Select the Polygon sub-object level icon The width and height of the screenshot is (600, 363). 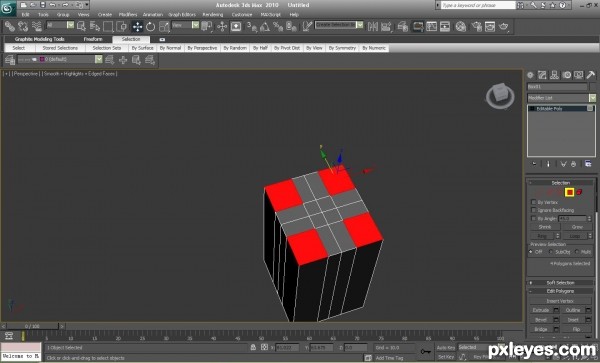point(569,192)
